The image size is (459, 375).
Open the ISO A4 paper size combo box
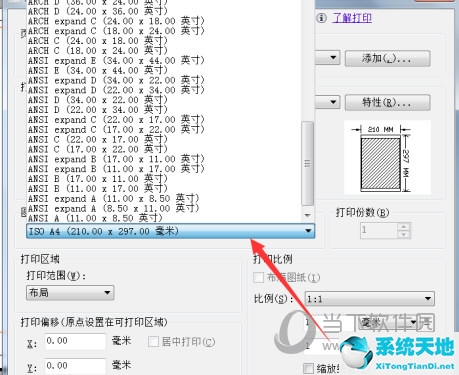(171, 231)
